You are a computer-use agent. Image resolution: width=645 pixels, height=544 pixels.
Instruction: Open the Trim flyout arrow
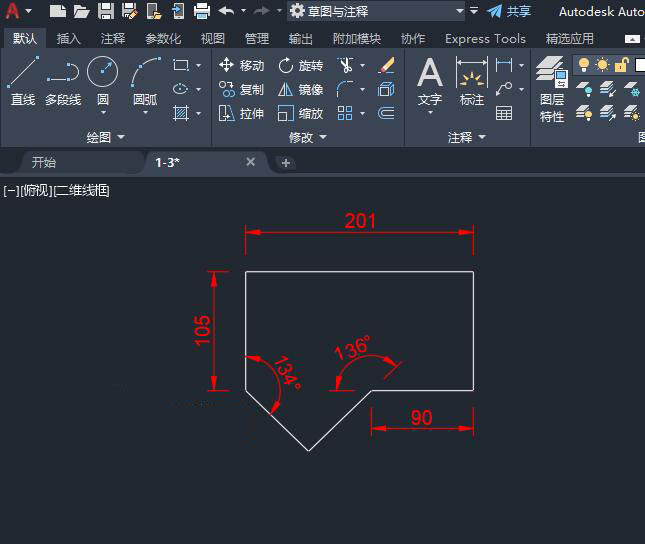[x=362, y=65]
